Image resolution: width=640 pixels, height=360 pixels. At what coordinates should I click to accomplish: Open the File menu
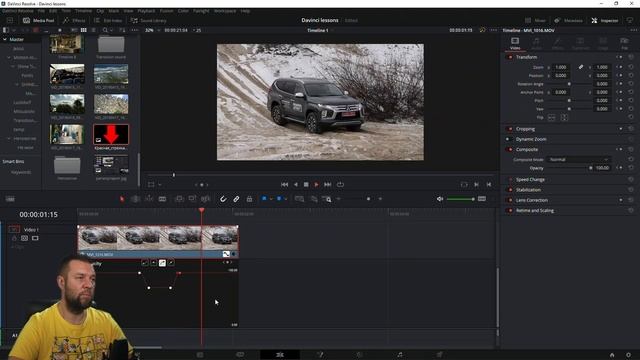click(x=41, y=11)
